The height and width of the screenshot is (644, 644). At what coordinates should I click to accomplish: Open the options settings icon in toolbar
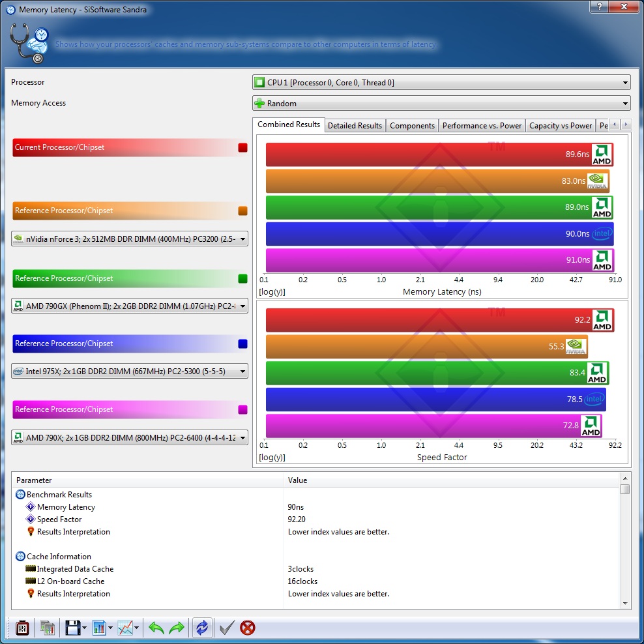click(x=22, y=628)
